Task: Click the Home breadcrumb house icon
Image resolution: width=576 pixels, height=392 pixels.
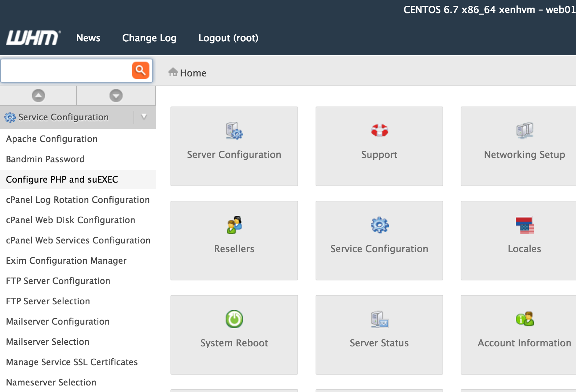Action: pos(173,72)
